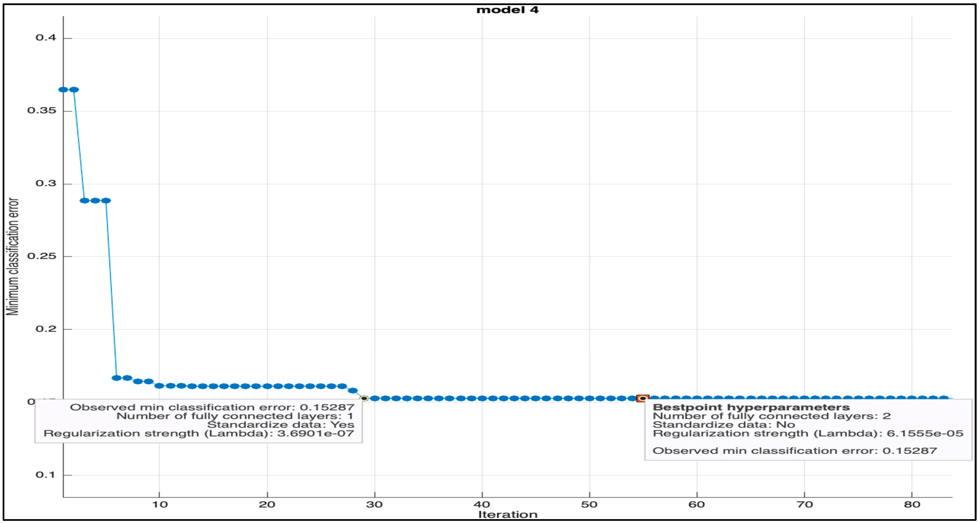This screenshot has height=523, width=980.
Task: Click the 0.4 y-axis tick label
Action: click(x=46, y=38)
